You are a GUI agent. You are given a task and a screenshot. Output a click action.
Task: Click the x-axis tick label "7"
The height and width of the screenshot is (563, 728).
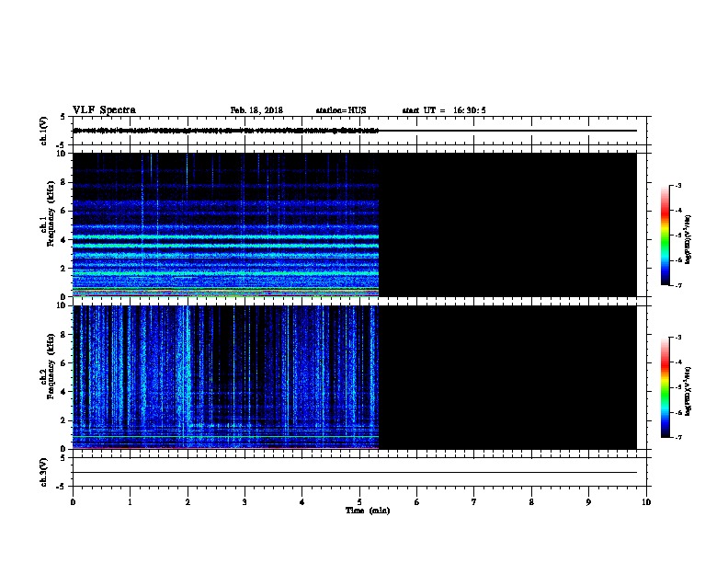[x=474, y=501]
